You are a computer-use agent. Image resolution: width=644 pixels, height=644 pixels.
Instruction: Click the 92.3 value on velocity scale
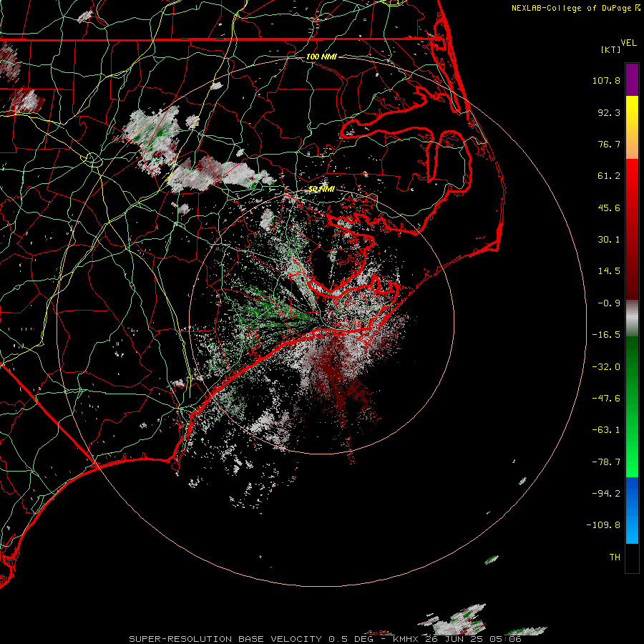tap(609, 112)
